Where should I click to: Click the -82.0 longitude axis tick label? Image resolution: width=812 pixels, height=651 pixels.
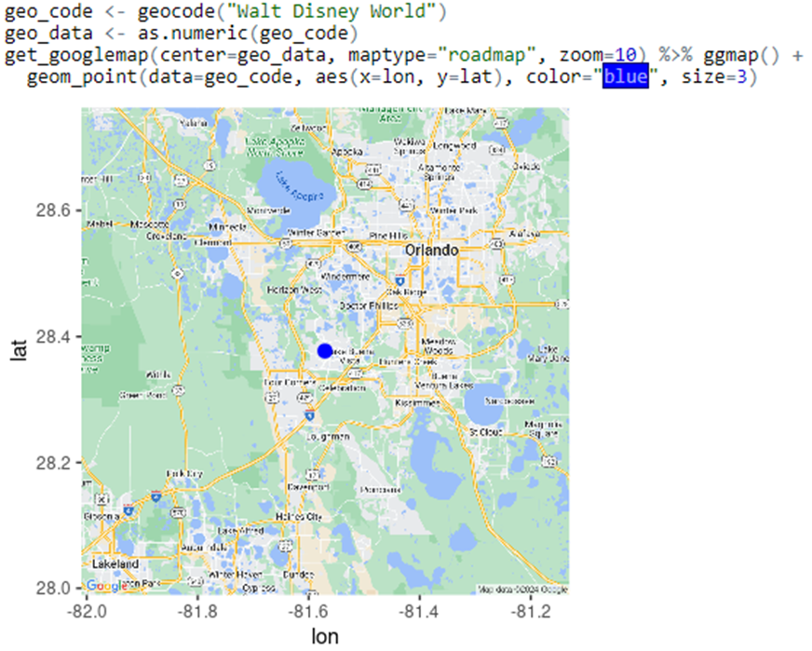coord(87,612)
